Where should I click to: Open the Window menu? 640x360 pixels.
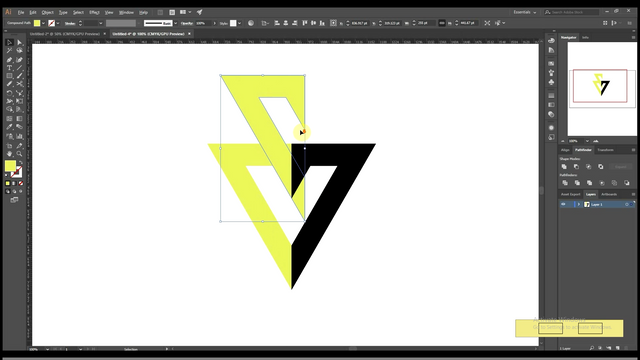[x=126, y=13]
